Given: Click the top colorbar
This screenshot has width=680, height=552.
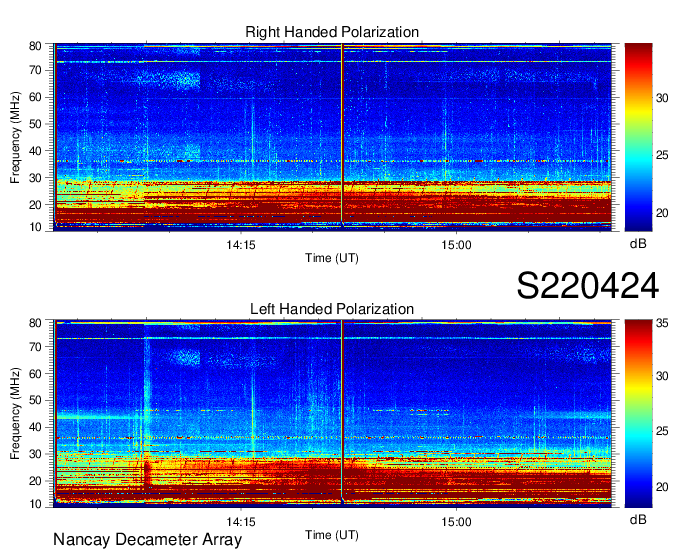Looking at the screenshot, I should pos(638,137).
